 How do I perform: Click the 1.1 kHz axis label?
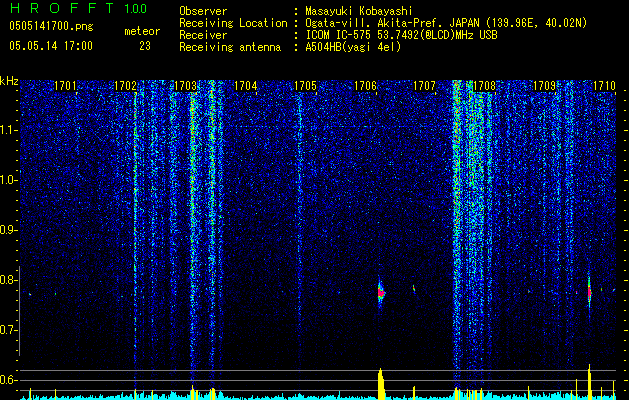8,130
